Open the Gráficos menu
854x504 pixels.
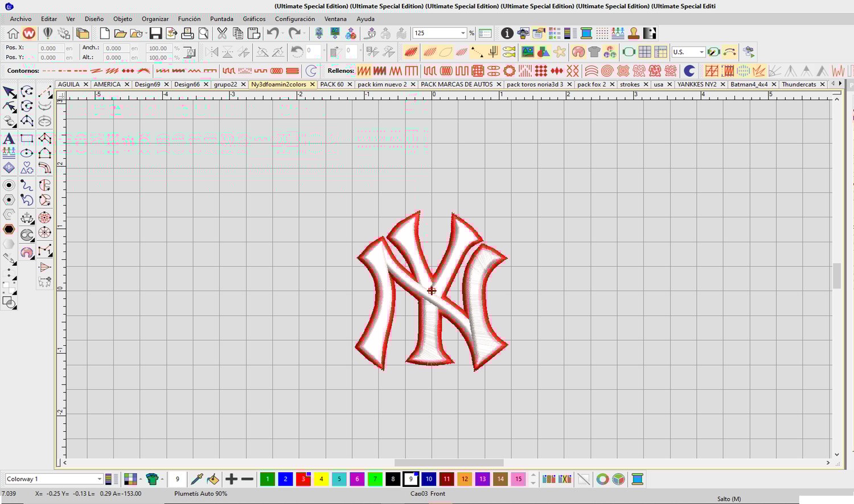[x=254, y=19]
